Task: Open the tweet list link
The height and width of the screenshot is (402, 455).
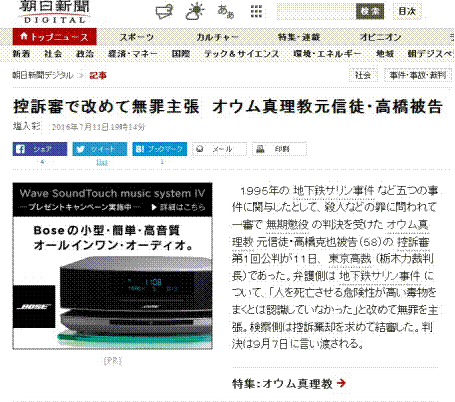Action: pos(102,162)
